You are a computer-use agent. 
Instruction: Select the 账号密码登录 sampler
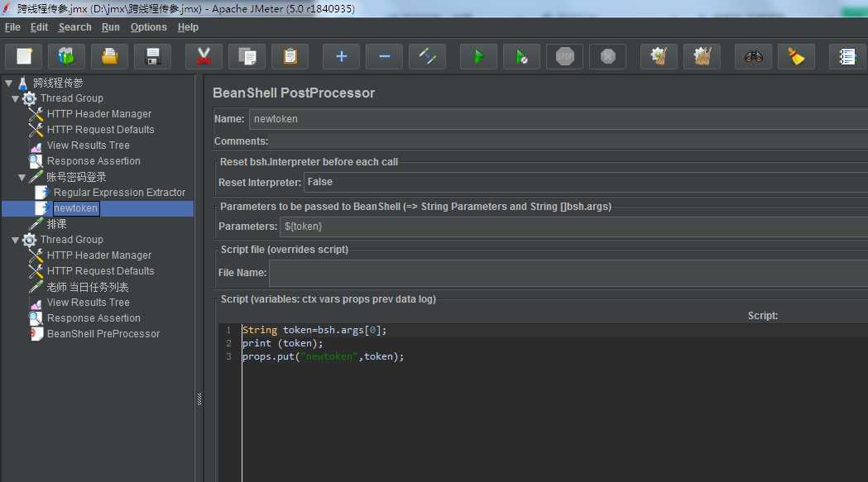(76, 177)
